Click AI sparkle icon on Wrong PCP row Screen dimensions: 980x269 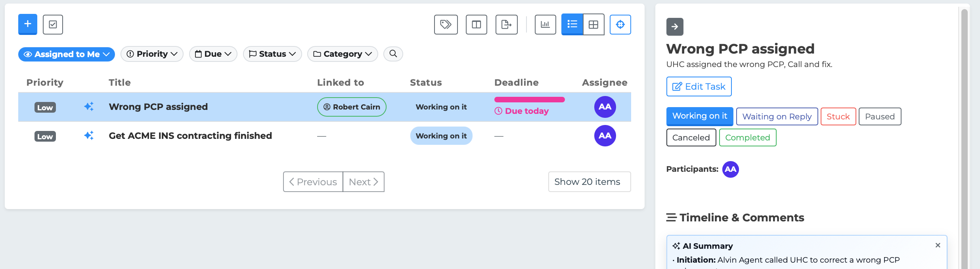coord(89,107)
